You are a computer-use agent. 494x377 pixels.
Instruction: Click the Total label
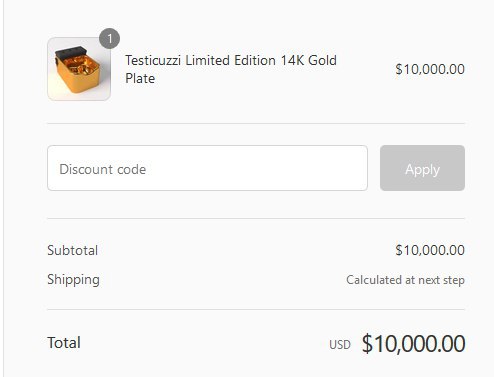64,343
